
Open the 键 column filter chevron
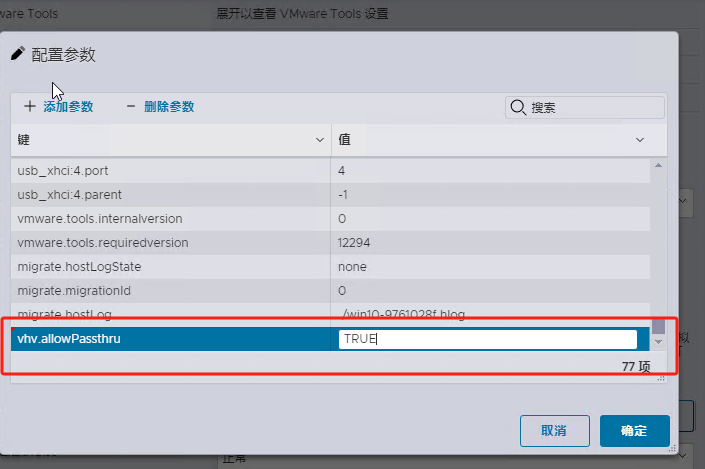[x=320, y=140]
